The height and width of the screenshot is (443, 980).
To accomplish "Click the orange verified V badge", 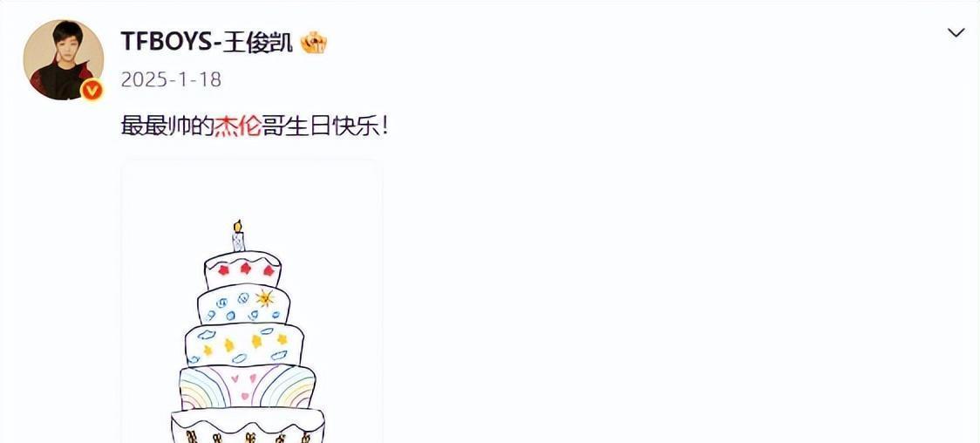I will (92, 91).
